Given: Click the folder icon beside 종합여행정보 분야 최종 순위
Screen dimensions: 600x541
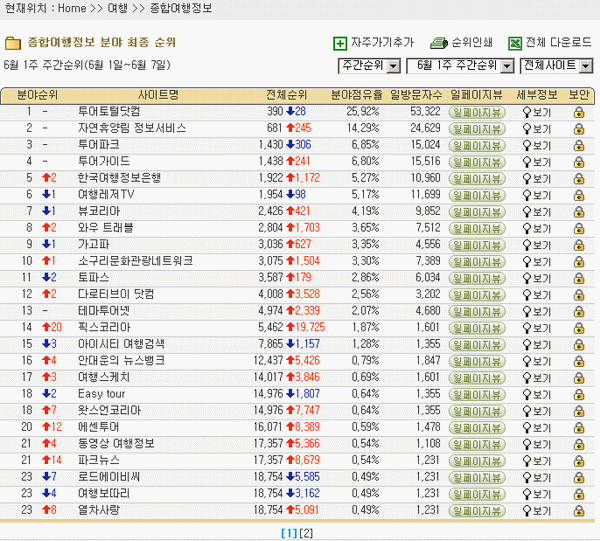Looking at the screenshot, I should coord(13,43).
